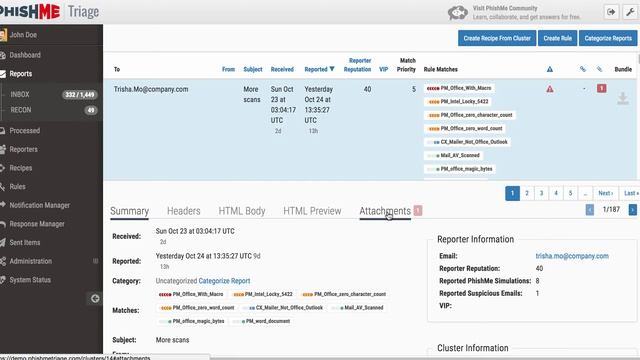Go to page 3 in pagination
The image size is (640, 360).
[x=541, y=193]
